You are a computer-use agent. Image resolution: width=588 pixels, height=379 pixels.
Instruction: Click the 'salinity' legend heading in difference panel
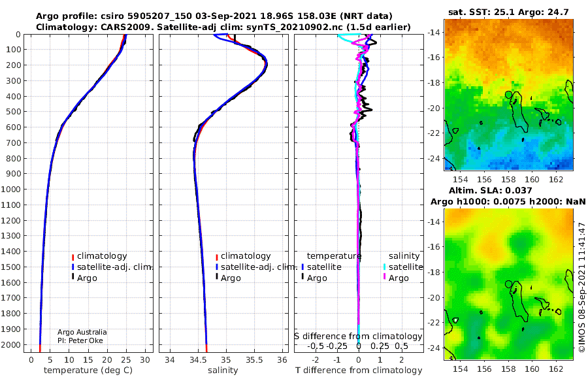point(404,256)
